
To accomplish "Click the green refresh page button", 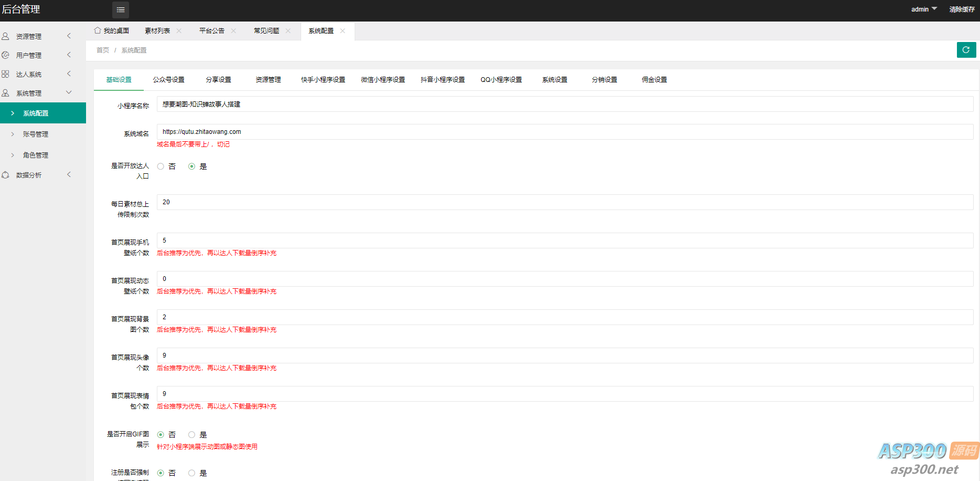I will pyautogui.click(x=966, y=50).
